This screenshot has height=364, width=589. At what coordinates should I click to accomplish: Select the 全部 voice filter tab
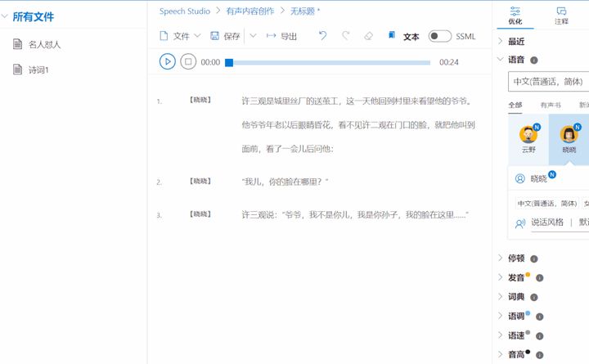point(515,105)
